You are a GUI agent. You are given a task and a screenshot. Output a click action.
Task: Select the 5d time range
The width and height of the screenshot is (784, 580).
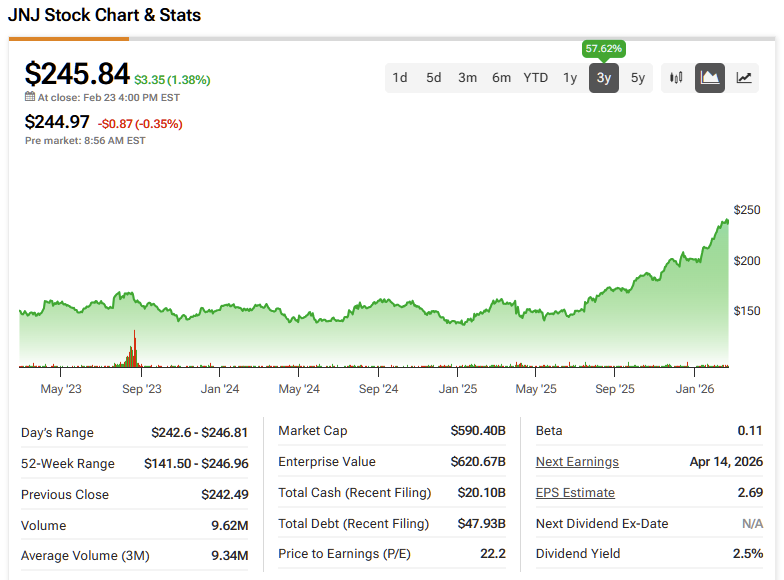coord(434,78)
